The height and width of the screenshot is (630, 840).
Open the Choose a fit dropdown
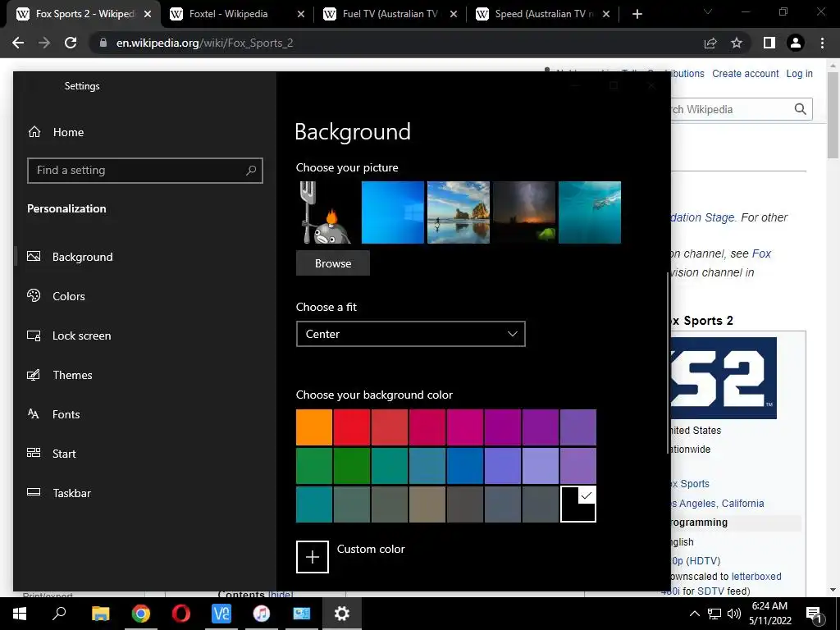411,334
